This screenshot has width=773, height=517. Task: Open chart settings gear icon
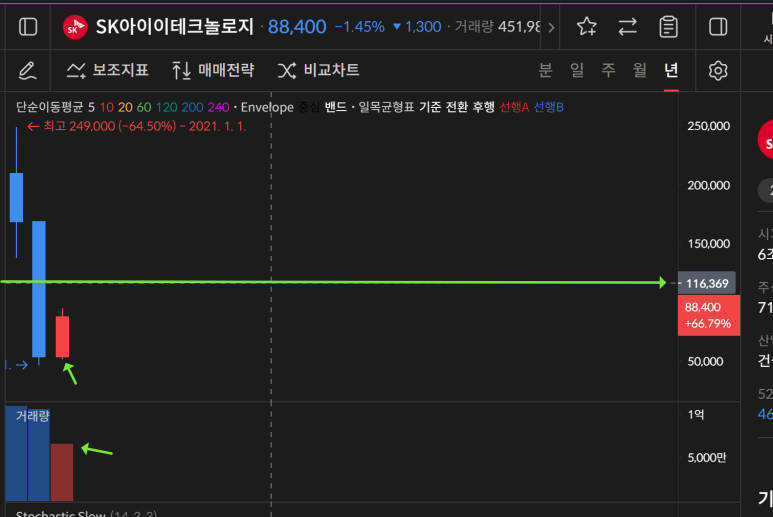coord(718,70)
